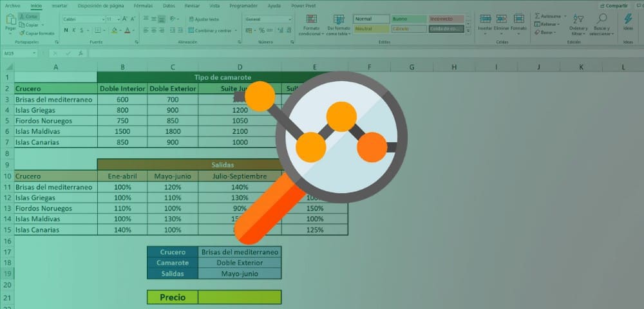The height and width of the screenshot is (309, 644).
Task: Open Portapapeles dialog launcher
Action: pyautogui.click(x=57, y=42)
